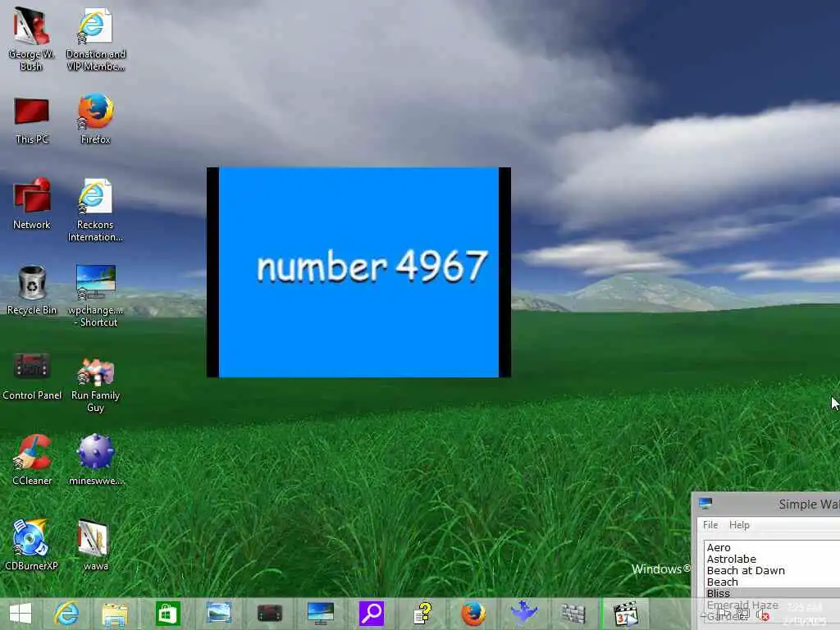The width and height of the screenshot is (840, 630).
Task: Click the landscape picture taskbar icon
Action: tap(218, 613)
